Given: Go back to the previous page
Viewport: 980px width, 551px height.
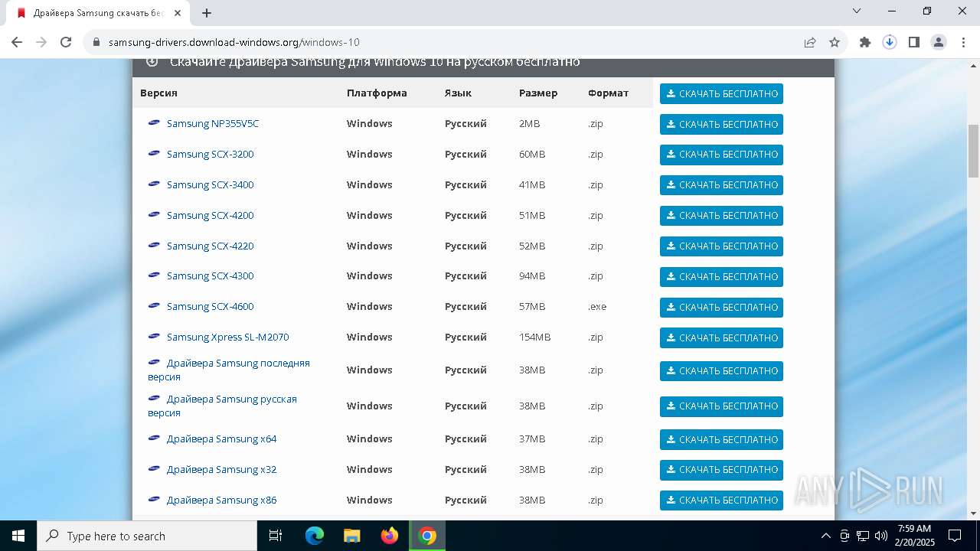Looking at the screenshot, I should pyautogui.click(x=17, y=42).
